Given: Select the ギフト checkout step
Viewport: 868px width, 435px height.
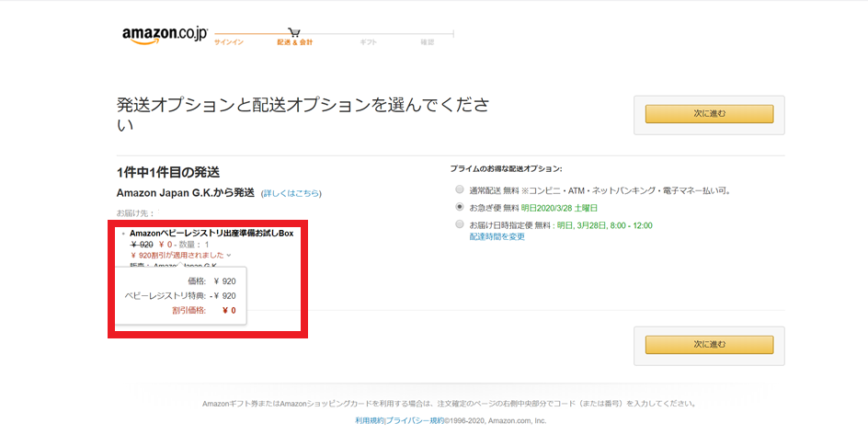Looking at the screenshot, I should (368, 42).
